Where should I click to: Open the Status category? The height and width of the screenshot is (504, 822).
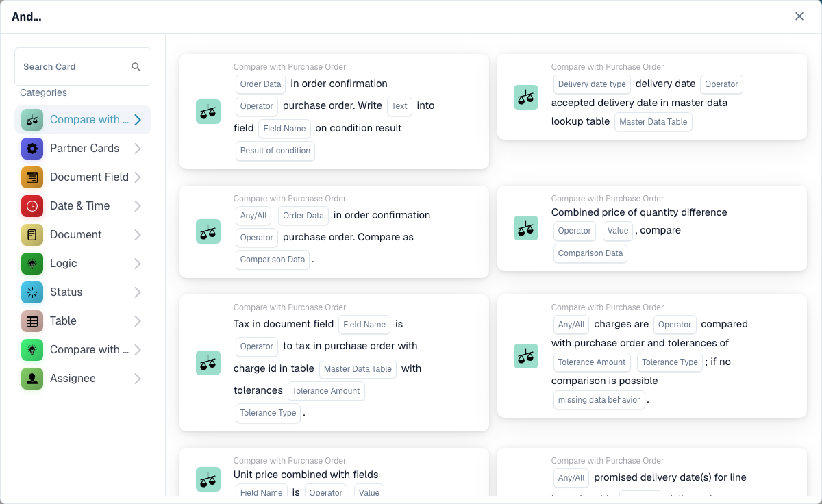coord(83,292)
